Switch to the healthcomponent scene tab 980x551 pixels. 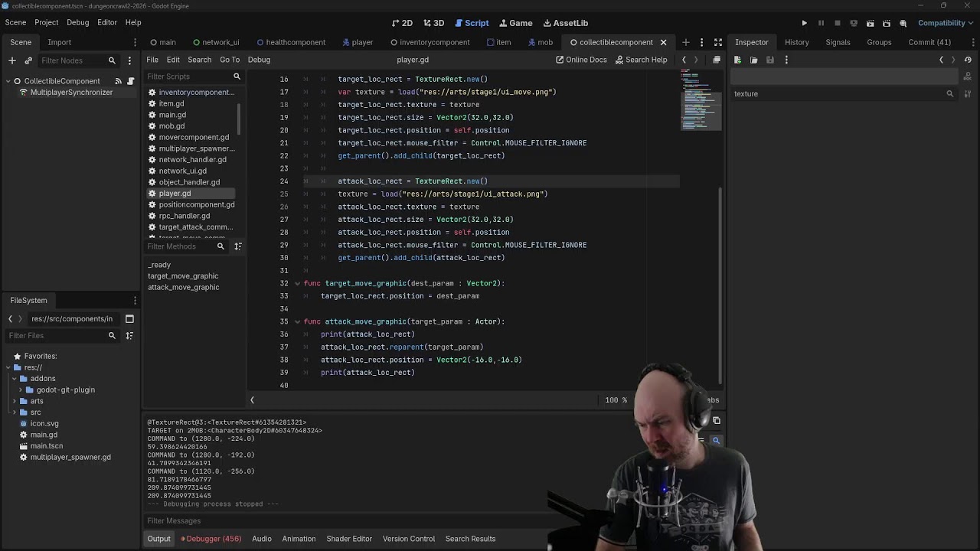291,42
